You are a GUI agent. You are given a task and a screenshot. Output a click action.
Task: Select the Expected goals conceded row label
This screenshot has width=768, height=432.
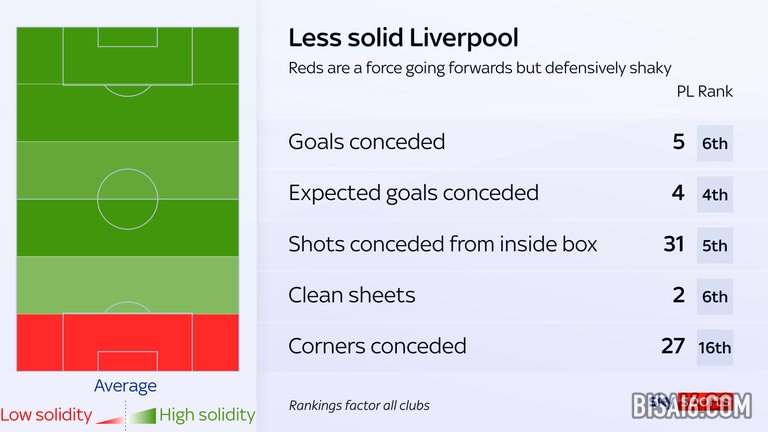[x=413, y=193]
